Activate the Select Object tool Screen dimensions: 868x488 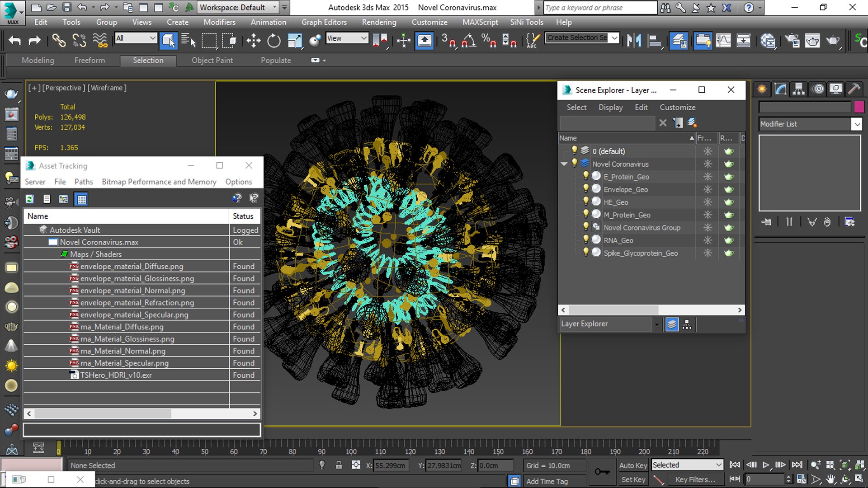pos(168,41)
